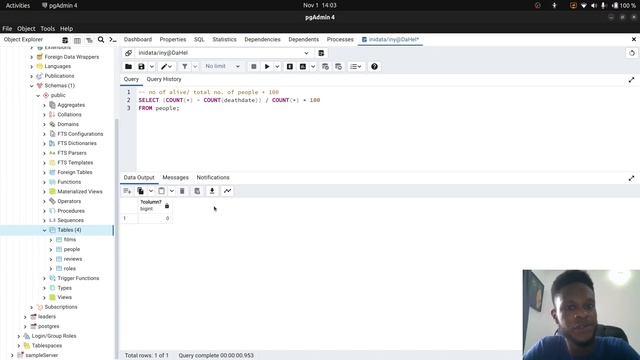Open a SQL file with the folder icon
The image size is (640, 360).
click(x=129, y=67)
